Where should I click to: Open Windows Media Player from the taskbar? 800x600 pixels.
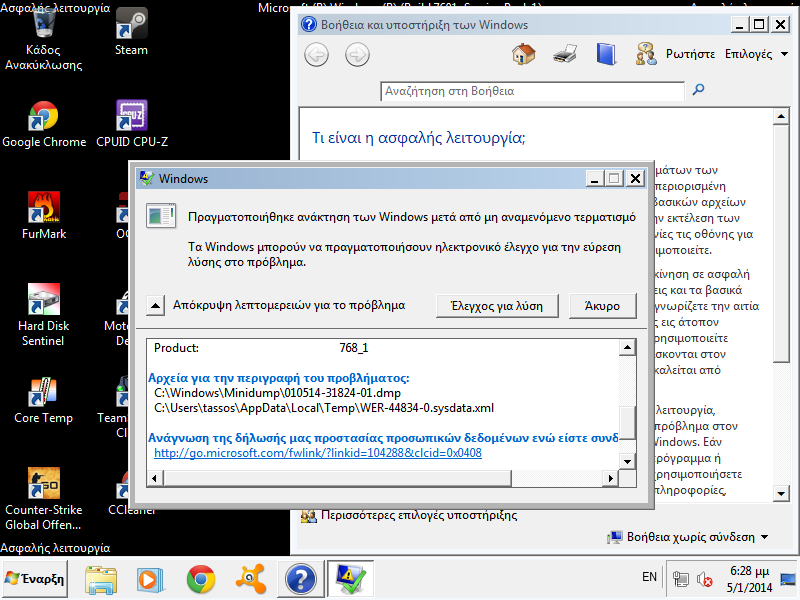coord(150,579)
